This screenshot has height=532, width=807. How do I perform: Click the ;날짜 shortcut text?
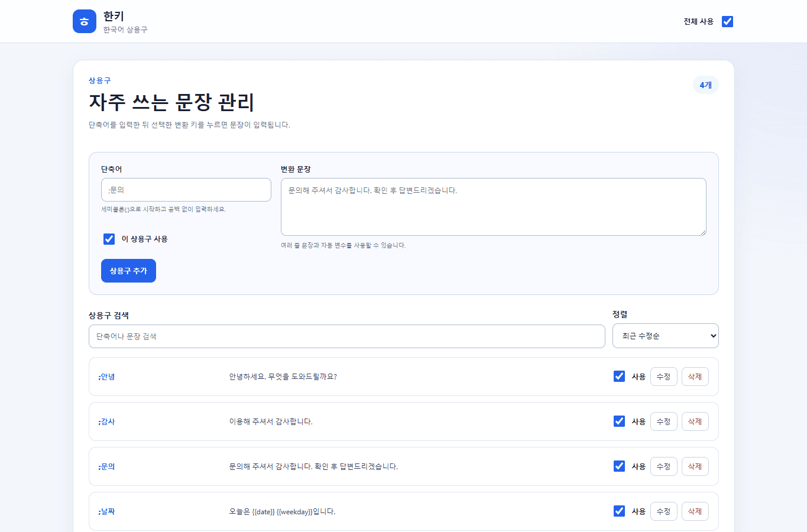(106, 511)
